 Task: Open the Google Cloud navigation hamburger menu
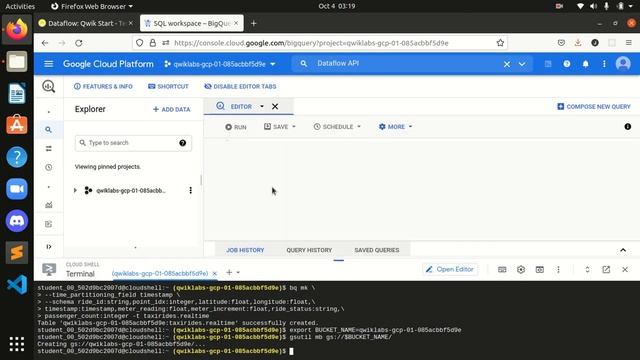click(x=49, y=64)
